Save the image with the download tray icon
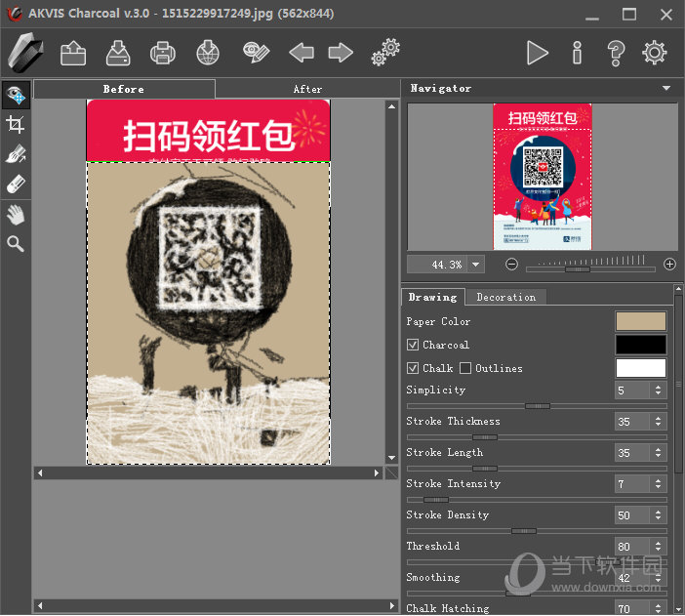 tap(118, 53)
